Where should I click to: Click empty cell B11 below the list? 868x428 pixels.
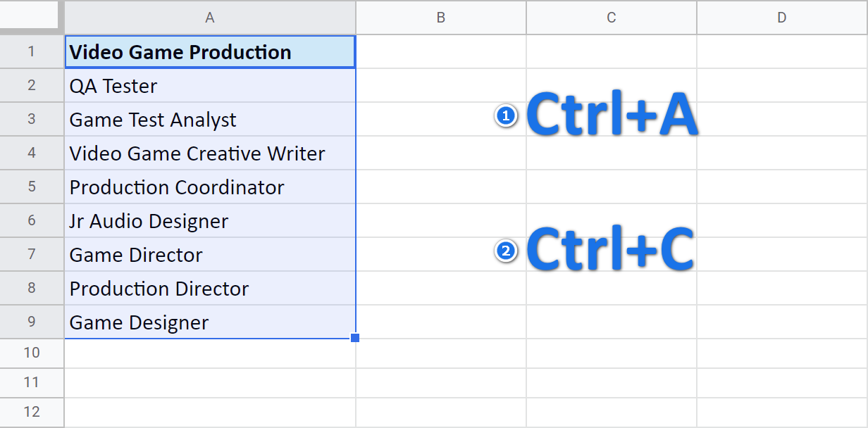440,382
